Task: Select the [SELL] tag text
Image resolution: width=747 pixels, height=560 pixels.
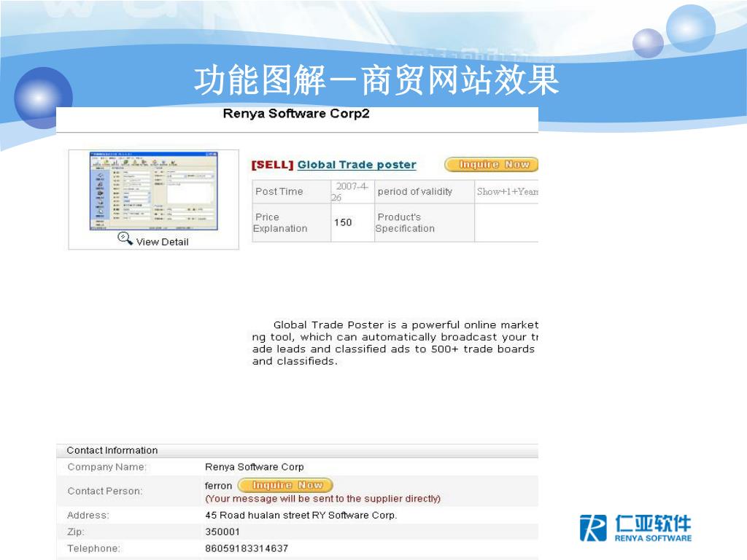Action: 273,165
